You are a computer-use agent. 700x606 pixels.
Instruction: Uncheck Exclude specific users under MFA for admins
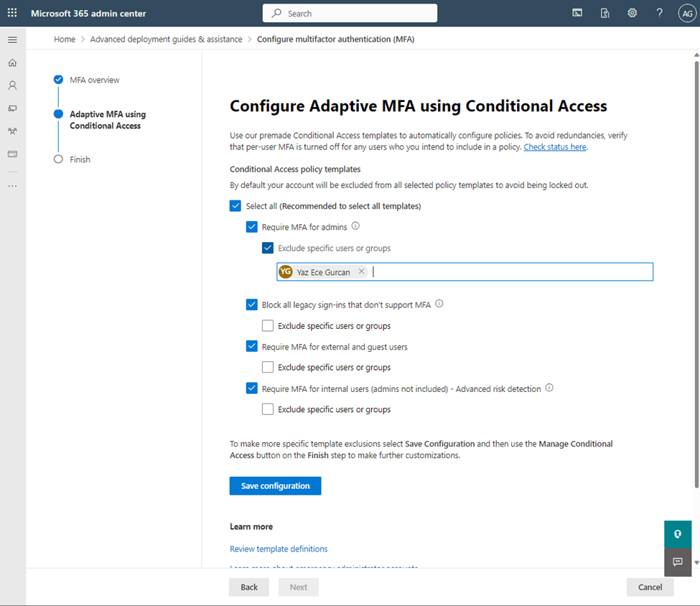click(x=268, y=248)
